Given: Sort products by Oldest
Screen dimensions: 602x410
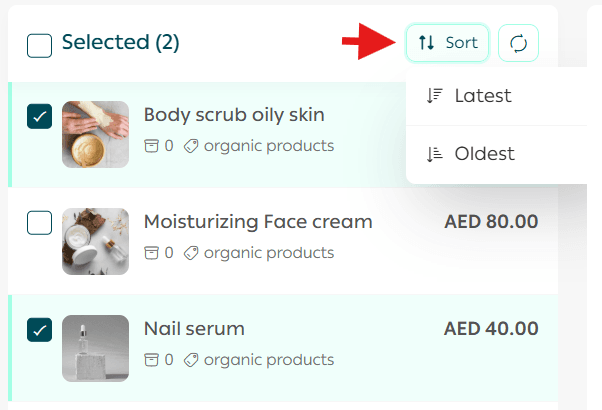Looking at the screenshot, I should click(484, 154).
